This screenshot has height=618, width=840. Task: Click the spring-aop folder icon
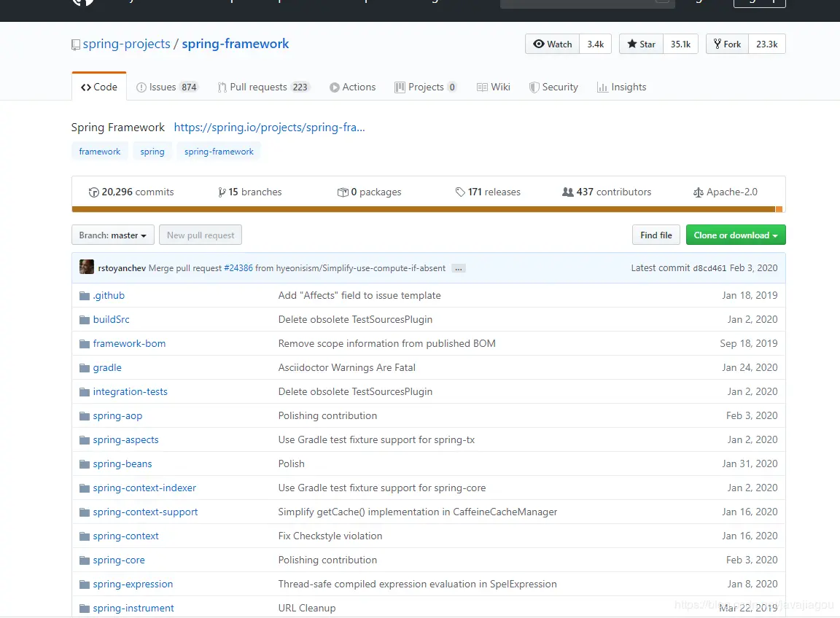pos(84,416)
